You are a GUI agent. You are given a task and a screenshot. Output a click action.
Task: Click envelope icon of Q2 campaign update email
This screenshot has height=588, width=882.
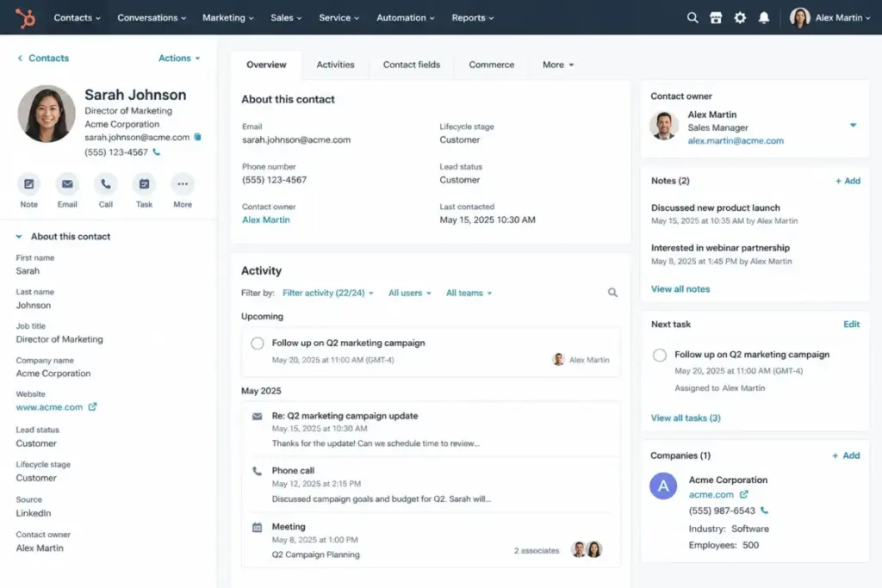click(x=257, y=417)
